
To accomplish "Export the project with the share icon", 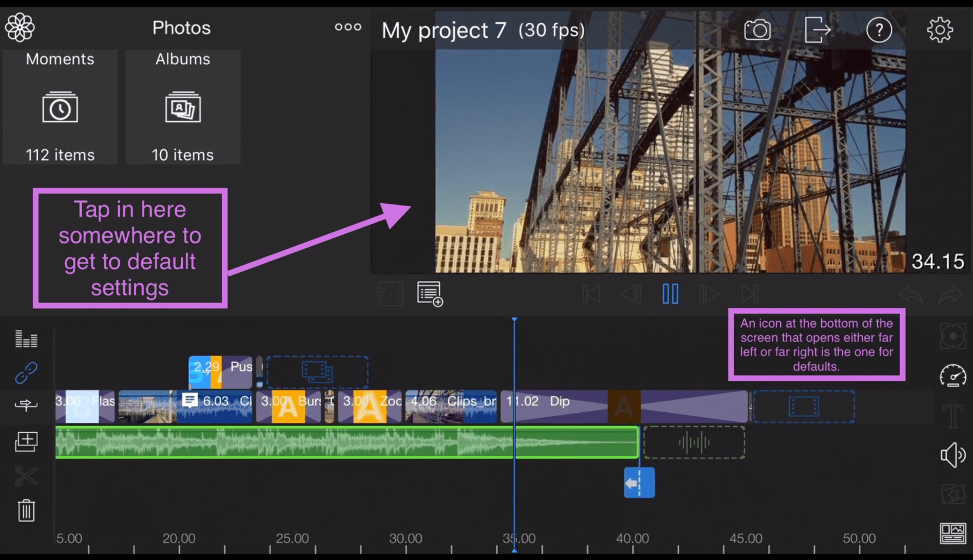I will click(x=818, y=29).
